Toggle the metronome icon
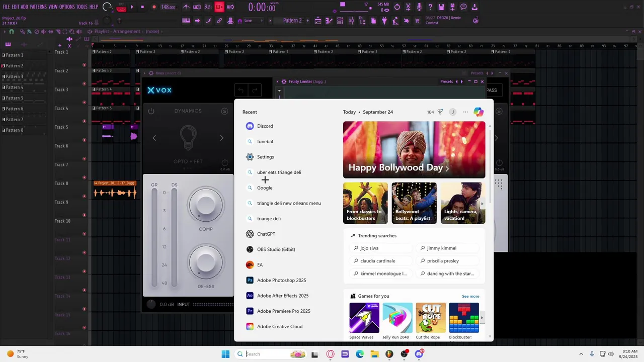Image resolution: width=644 pixels, height=362 pixels. point(186,7)
